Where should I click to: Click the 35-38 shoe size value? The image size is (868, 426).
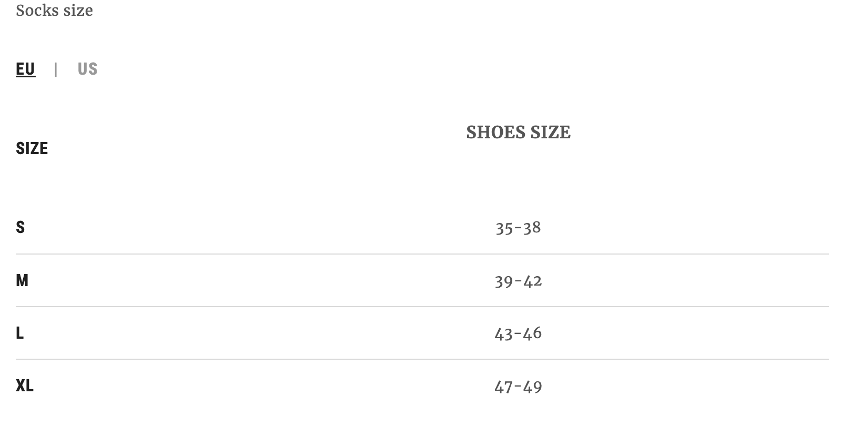518,228
